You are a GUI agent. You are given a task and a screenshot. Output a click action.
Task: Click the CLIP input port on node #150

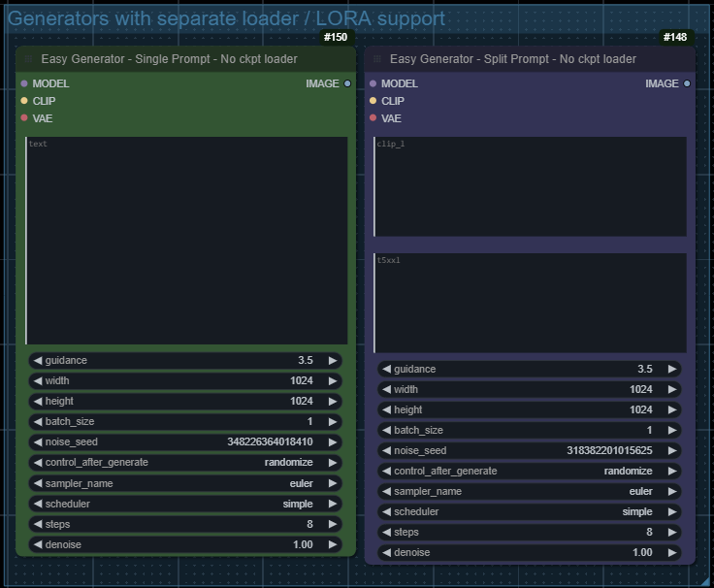pos(24,101)
